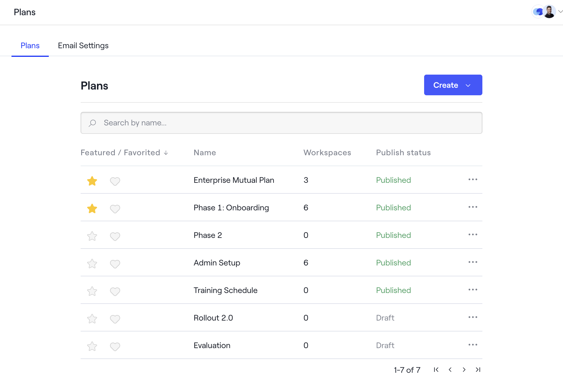Jump to last page with pagination icon
Screen dimensions: 563x392
[478, 370]
